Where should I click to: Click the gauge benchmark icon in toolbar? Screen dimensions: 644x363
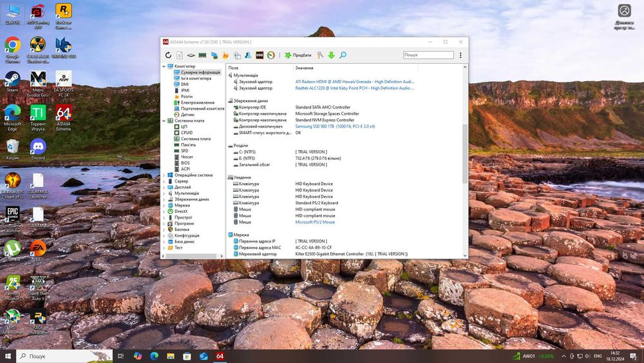coord(271,55)
